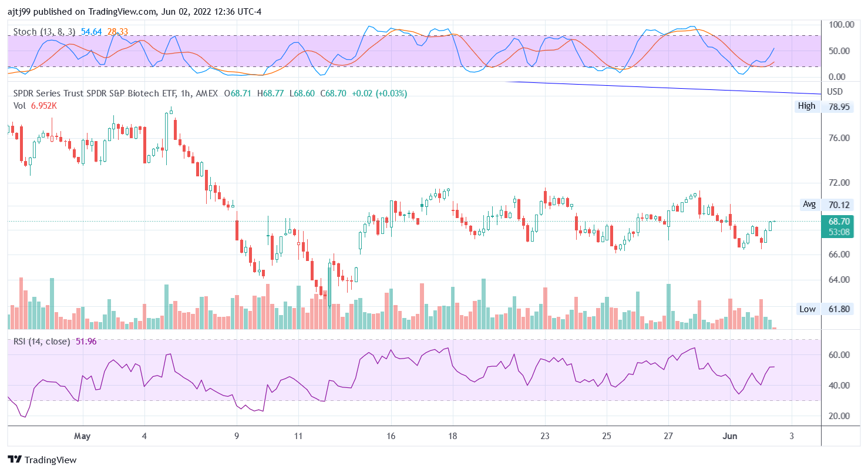This screenshot has width=868, height=472.
Task: Click 40.00 on the RSI scale
Action: click(x=840, y=386)
